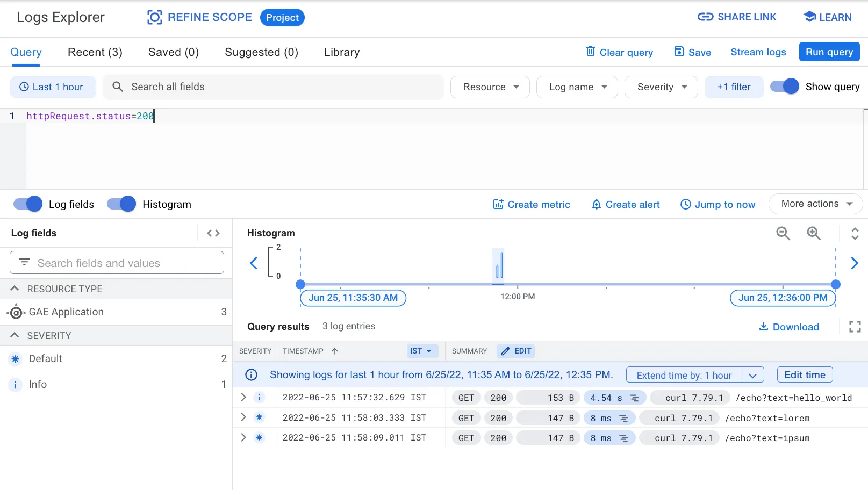The width and height of the screenshot is (868, 490).
Task: Zoom in on the histogram
Action: [x=813, y=233]
